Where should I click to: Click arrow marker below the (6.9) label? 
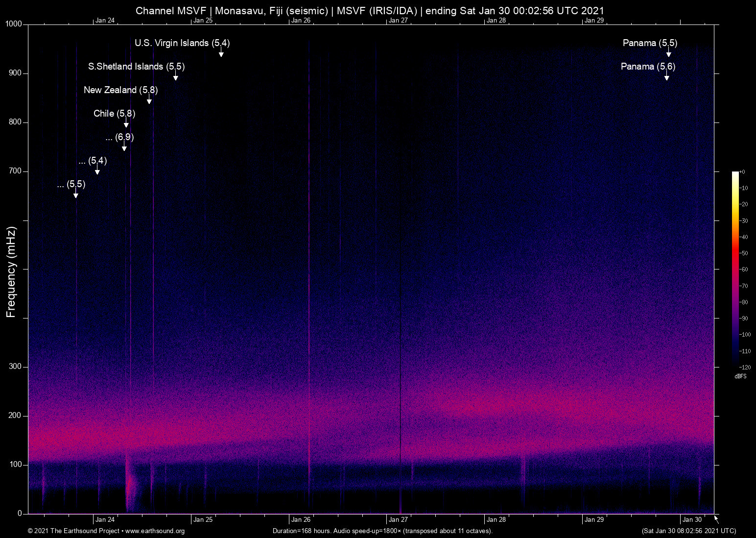(124, 147)
